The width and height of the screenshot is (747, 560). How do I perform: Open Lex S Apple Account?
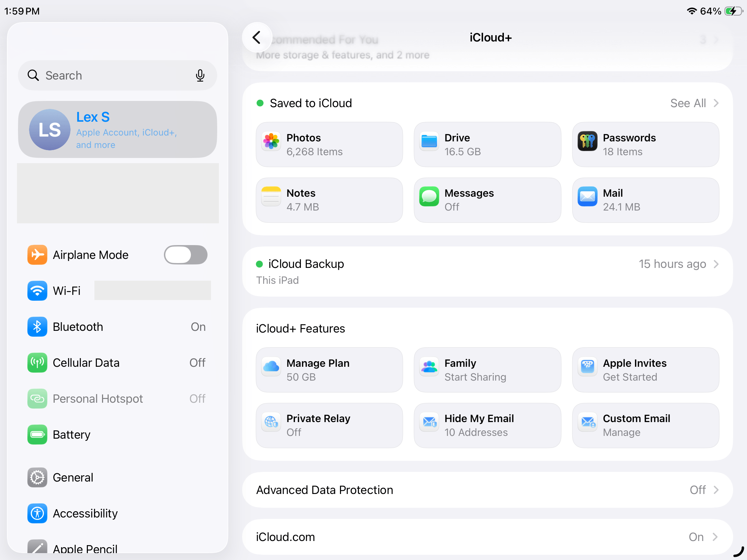pos(118,130)
